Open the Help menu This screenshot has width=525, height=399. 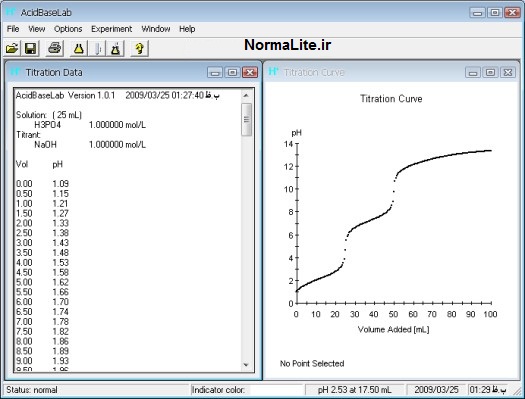pyautogui.click(x=187, y=29)
